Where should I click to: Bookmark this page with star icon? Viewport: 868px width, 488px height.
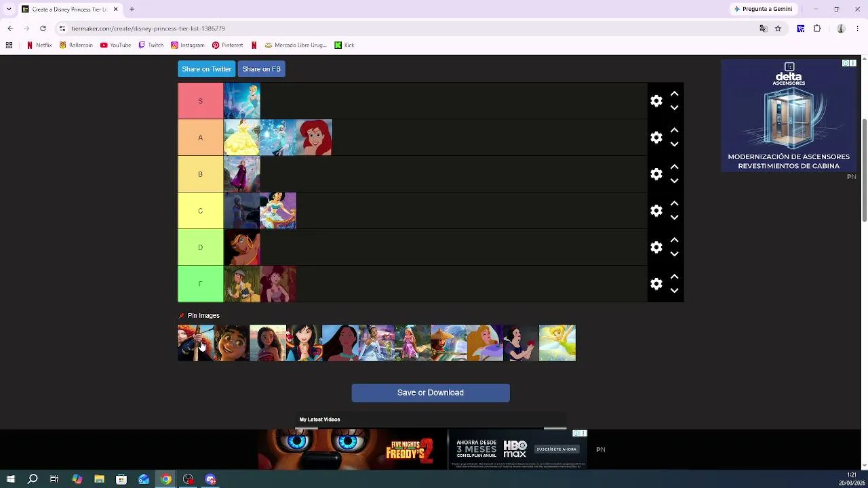coord(778,28)
